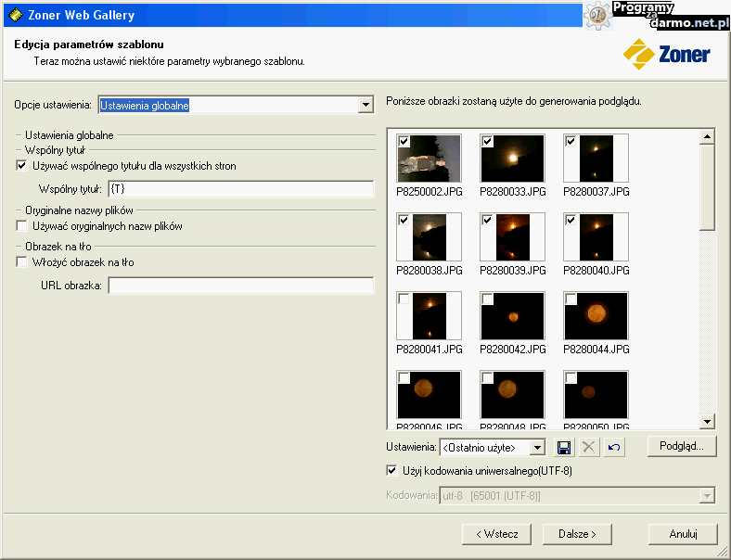Select thumbnail P8250002.JPG
The height and width of the screenshot is (560, 731).
[429, 159]
